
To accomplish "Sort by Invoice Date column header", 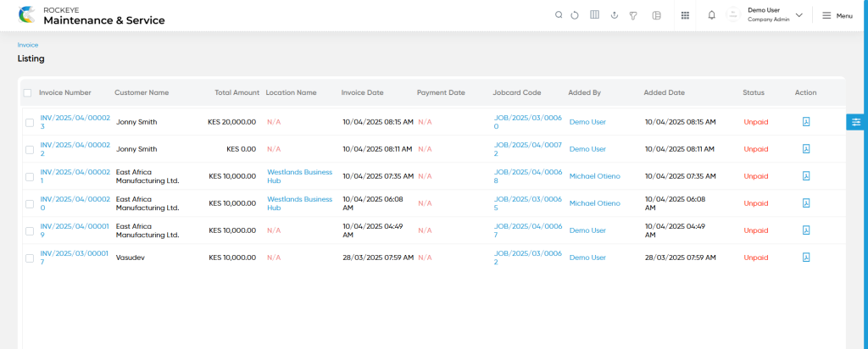I will [x=362, y=93].
